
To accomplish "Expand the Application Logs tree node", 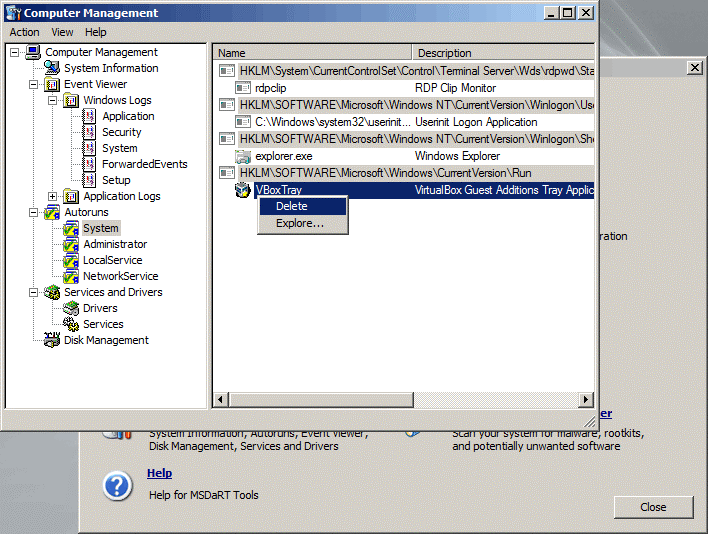I will tap(52, 196).
